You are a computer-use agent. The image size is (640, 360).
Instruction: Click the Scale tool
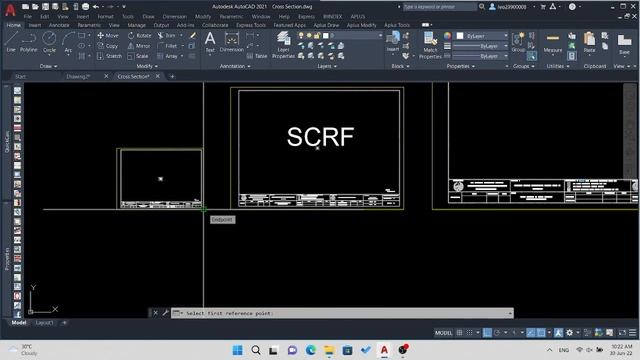pyautogui.click(x=138, y=56)
